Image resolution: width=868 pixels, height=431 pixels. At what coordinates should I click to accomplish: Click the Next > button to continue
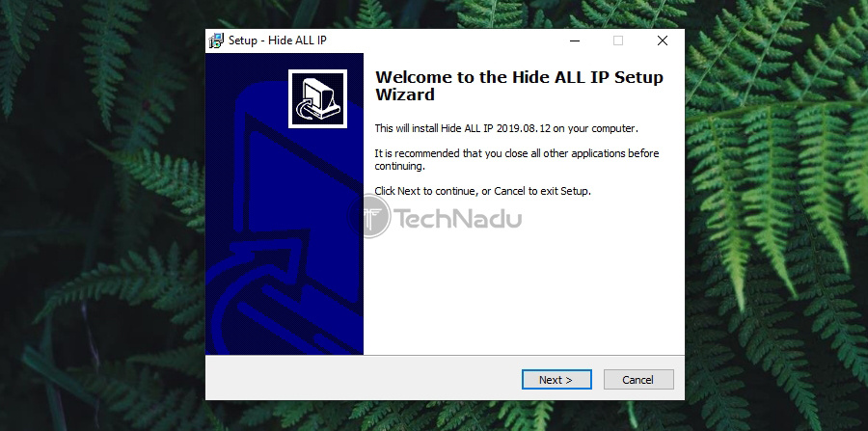pyautogui.click(x=556, y=380)
